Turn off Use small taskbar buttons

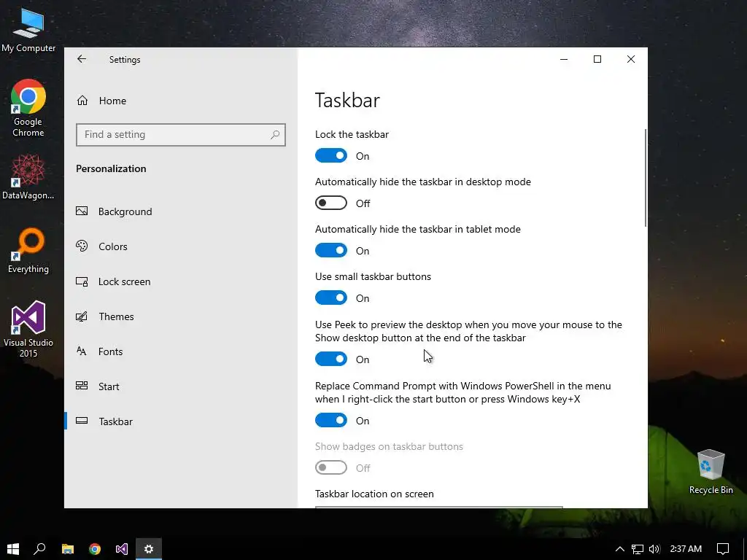pyautogui.click(x=331, y=298)
